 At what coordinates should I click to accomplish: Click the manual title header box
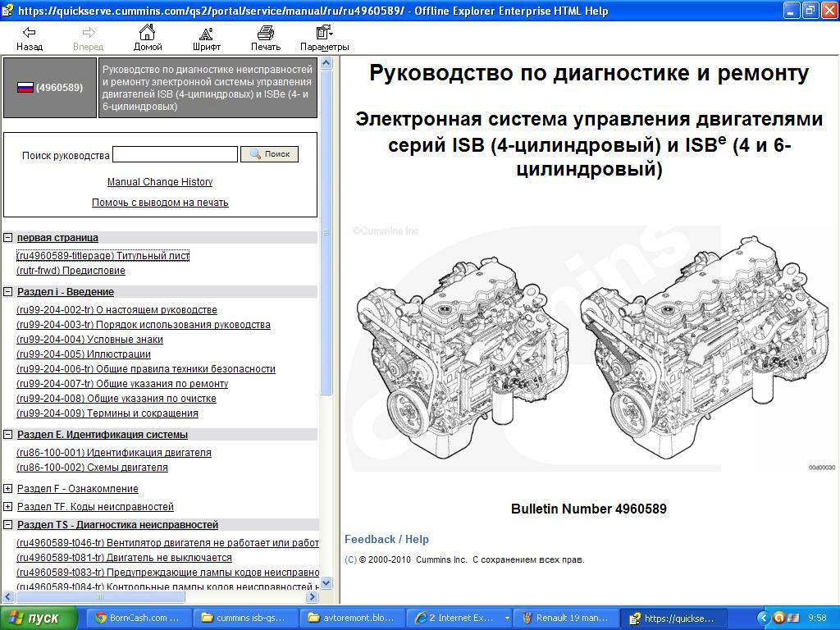pyautogui.click(x=208, y=88)
